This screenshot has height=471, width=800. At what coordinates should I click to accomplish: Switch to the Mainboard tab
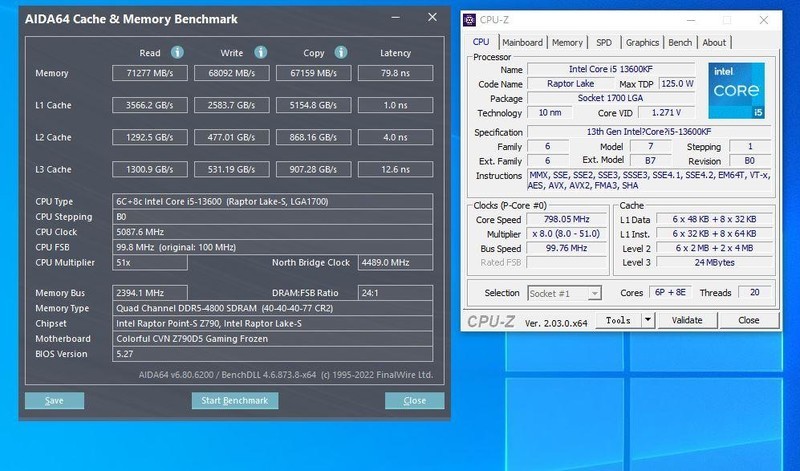522,42
